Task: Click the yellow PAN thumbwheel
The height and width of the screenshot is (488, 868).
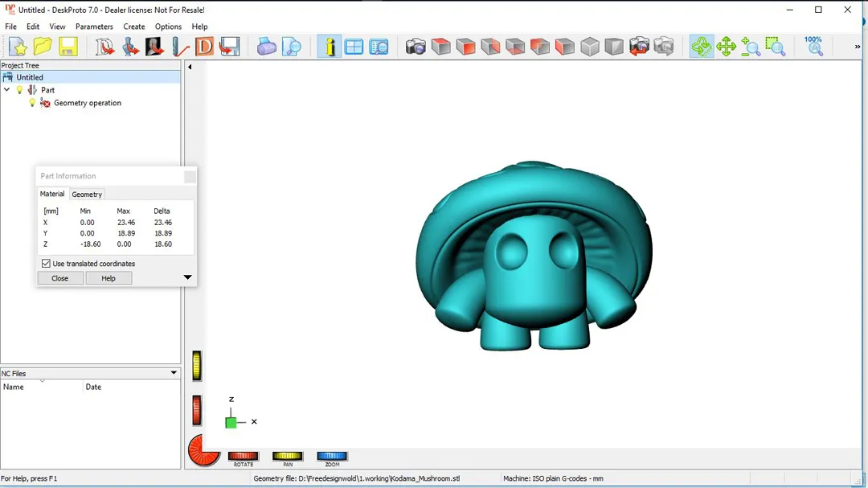Action: tap(287, 456)
